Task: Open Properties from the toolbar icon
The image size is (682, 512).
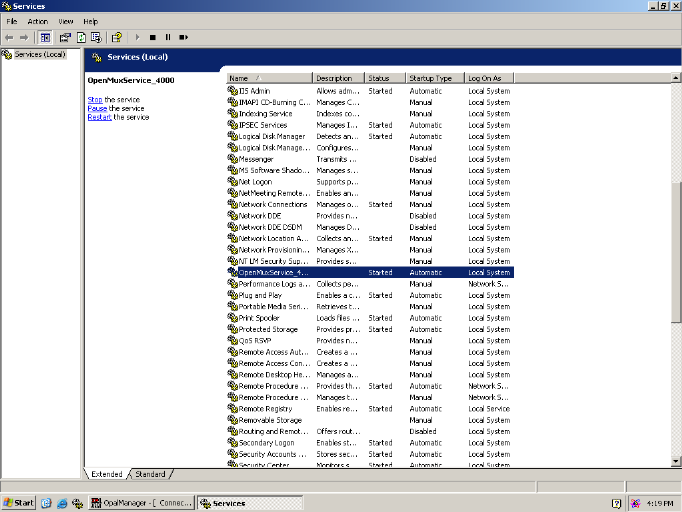Action: (x=65, y=37)
